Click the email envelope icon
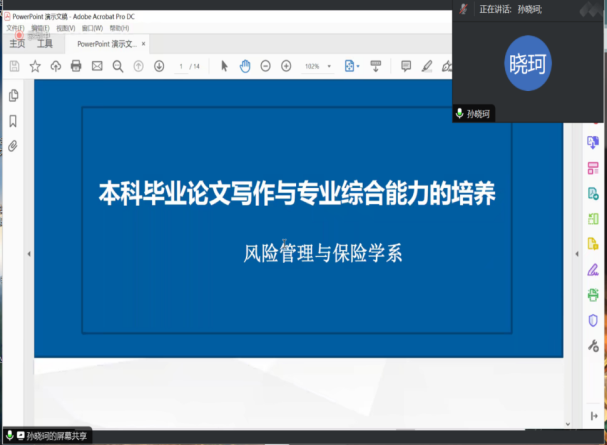The image size is (607, 445). pyautogui.click(x=97, y=66)
